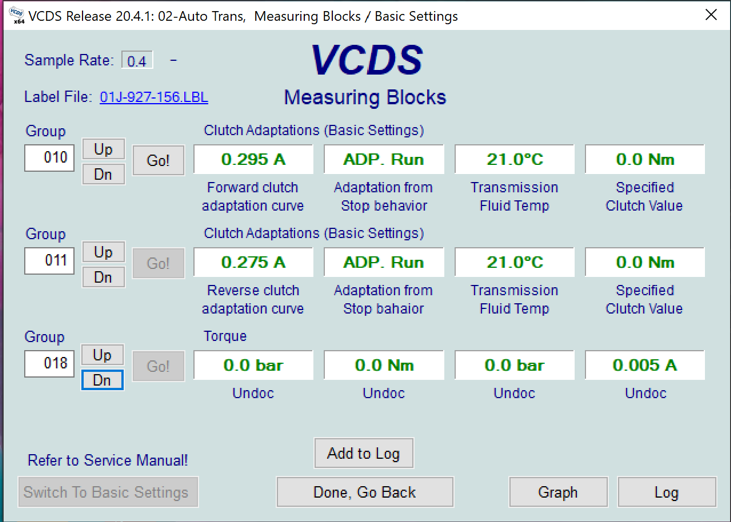The image size is (731, 522).
Task: Click Refer to Service Manual! text
Action: 108,460
